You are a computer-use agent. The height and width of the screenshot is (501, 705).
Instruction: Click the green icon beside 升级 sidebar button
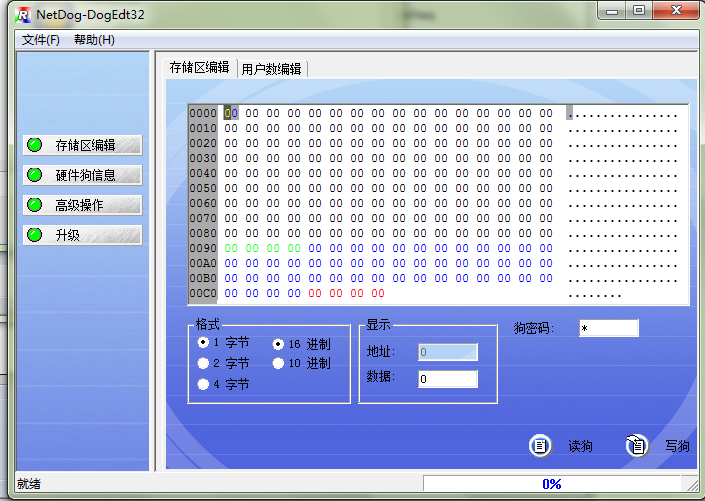click(x=35, y=235)
